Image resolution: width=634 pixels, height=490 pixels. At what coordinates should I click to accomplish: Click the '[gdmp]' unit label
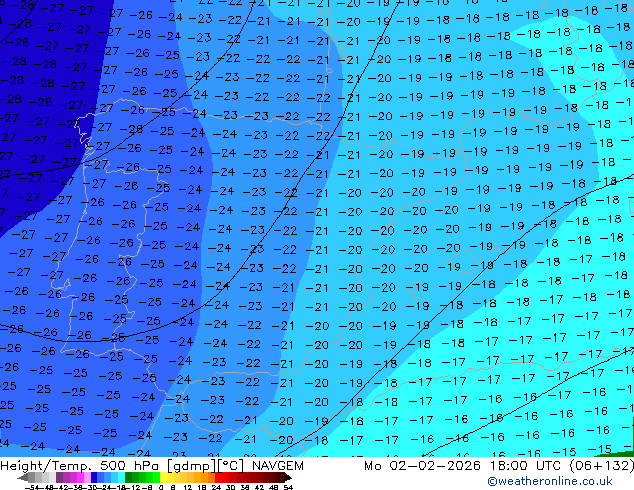190,466
